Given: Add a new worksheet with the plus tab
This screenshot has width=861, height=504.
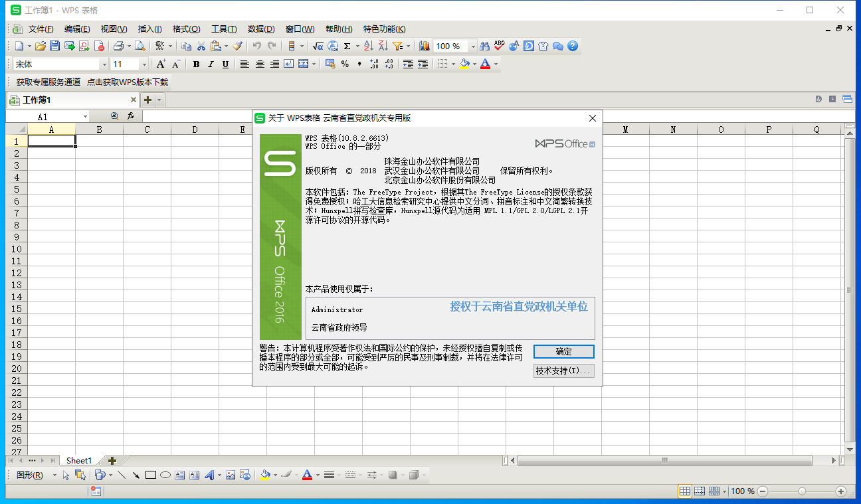Looking at the screenshot, I should point(112,460).
